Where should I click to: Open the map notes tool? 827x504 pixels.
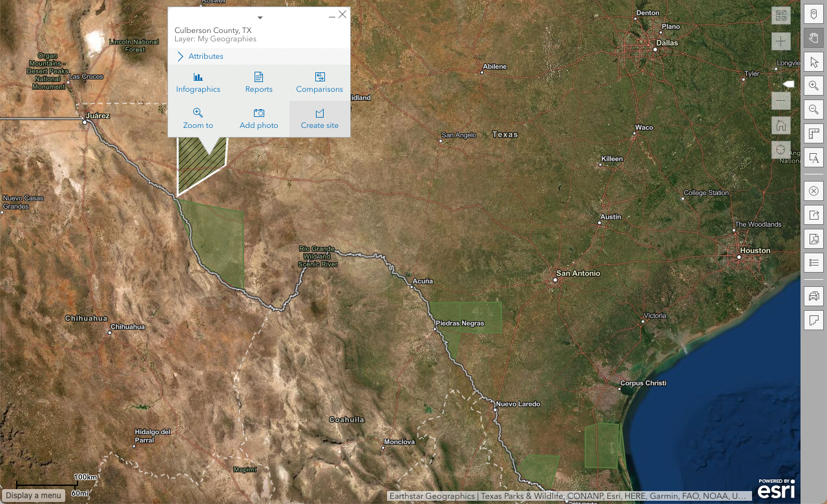[x=813, y=320]
